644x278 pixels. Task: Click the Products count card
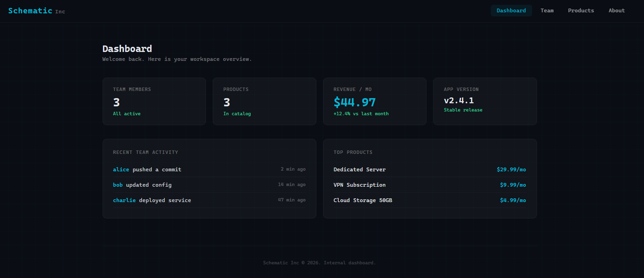pyautogui.click(x=264, y=101)
